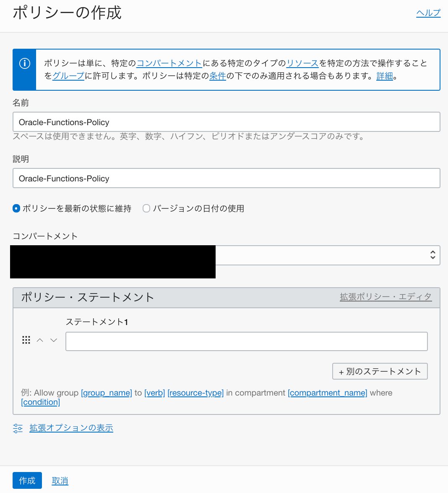Click the sliders icon beside 拡張オプションの表示
448x493 pixels.
[18, 428]
